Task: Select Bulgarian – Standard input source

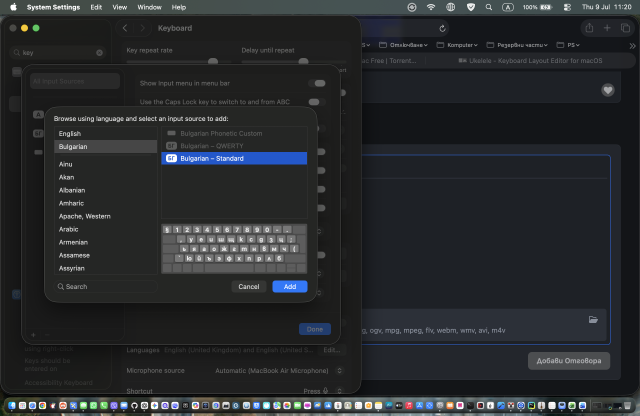Action: [234, 158]
